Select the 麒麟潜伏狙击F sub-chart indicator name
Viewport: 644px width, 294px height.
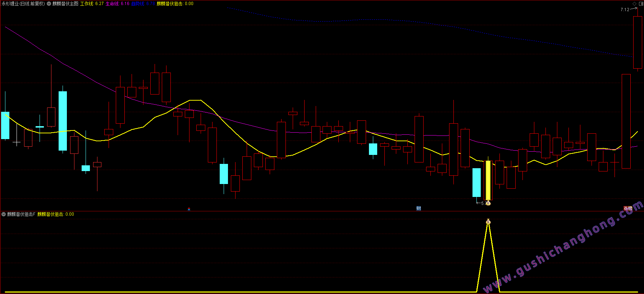[22, 214]
